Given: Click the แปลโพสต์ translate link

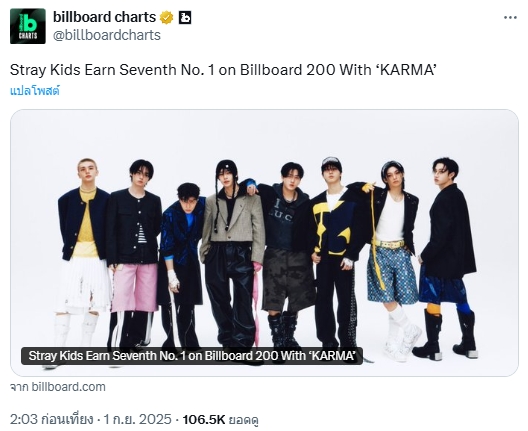Looking at the screenshot, I should (x=35, y=91).
